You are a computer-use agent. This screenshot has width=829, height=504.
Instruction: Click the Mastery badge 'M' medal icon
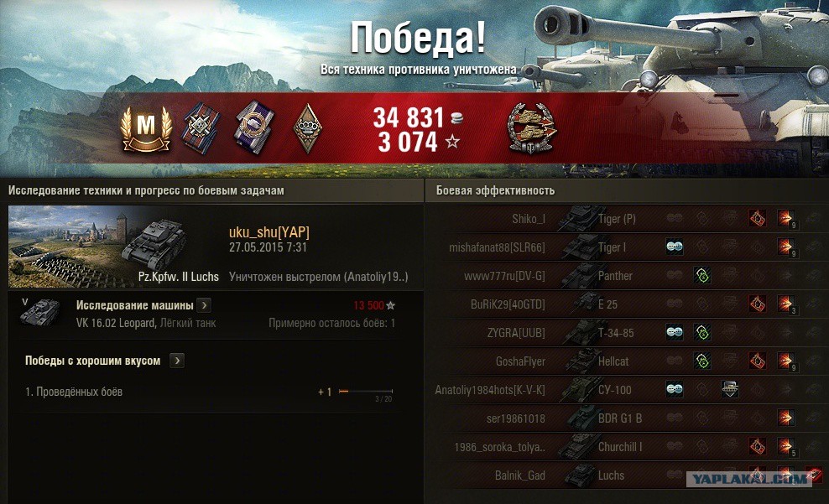[147, 128]
